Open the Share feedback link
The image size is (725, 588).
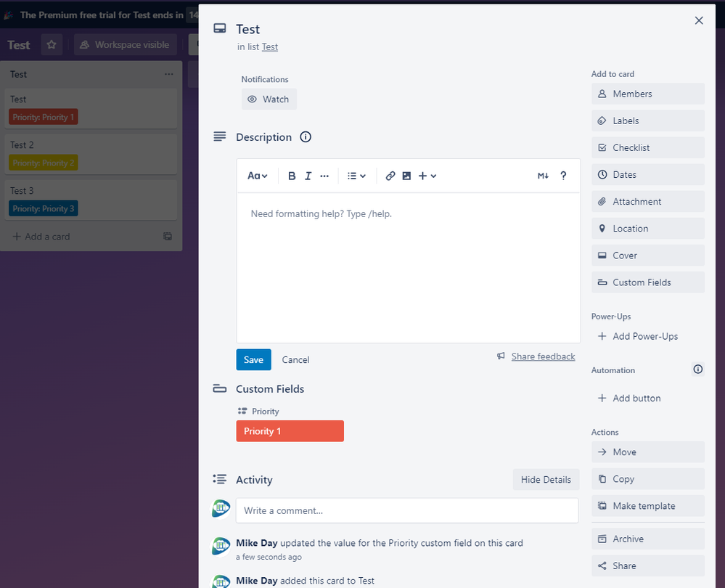543,356
